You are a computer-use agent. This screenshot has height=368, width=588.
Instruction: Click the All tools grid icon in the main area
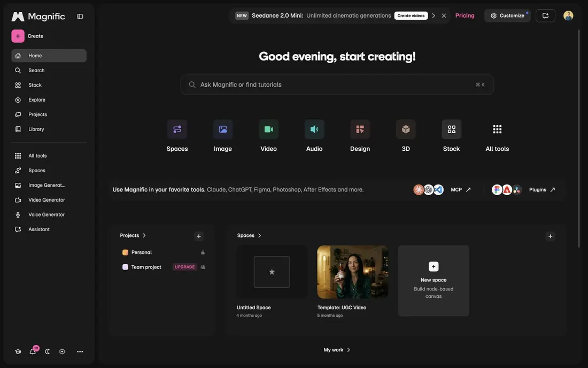coord(497,129)
